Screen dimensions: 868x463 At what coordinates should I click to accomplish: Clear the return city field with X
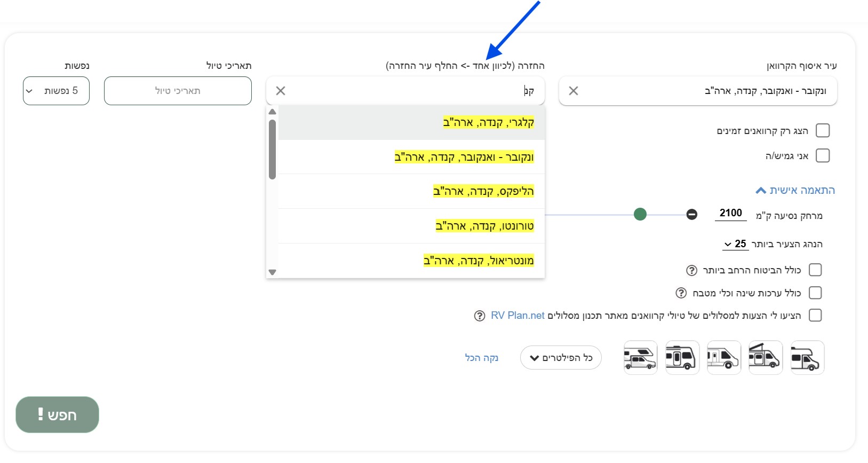click(281, 91)
